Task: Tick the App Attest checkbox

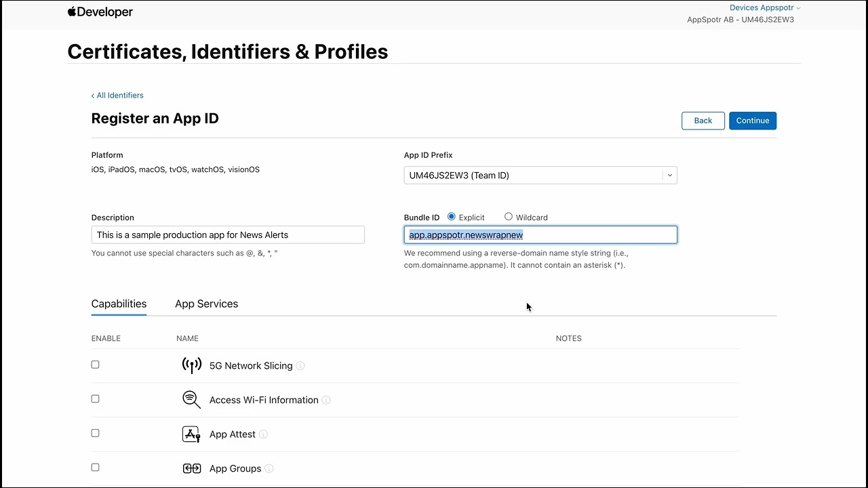Action: coord(95,433)
